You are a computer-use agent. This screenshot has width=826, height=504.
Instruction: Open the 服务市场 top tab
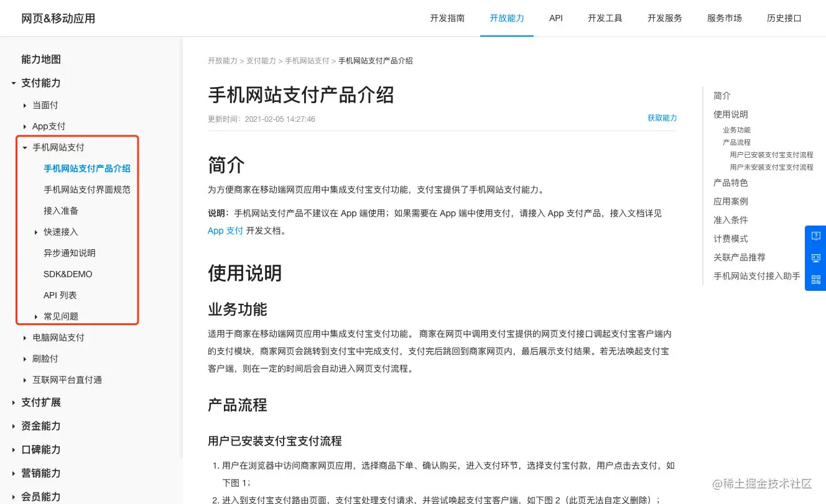click(725, 18)
